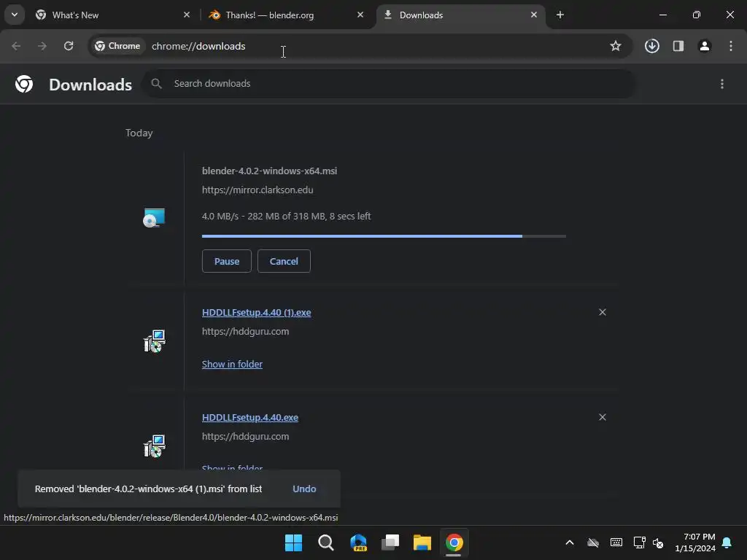The height and width of the screenshot is (560, 747).
Task: Open the Windows Start menu
Action: (x=293, y=542)
